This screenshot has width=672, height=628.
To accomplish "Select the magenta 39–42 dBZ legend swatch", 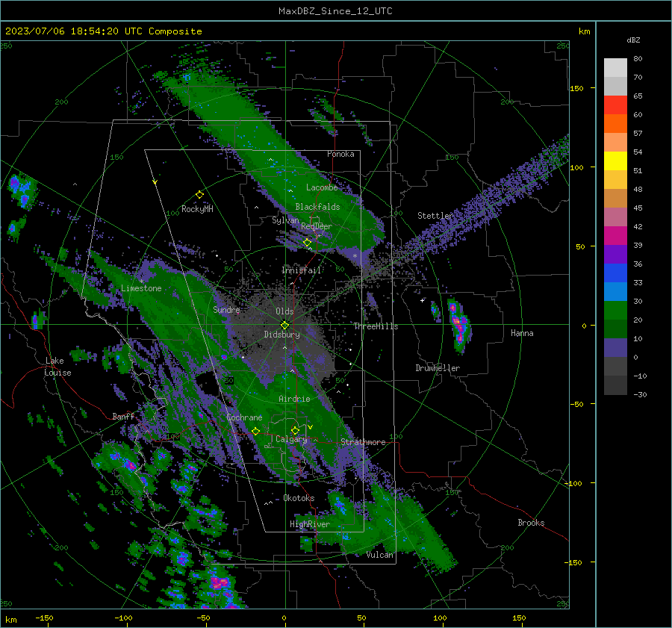I will pos(615,236).
